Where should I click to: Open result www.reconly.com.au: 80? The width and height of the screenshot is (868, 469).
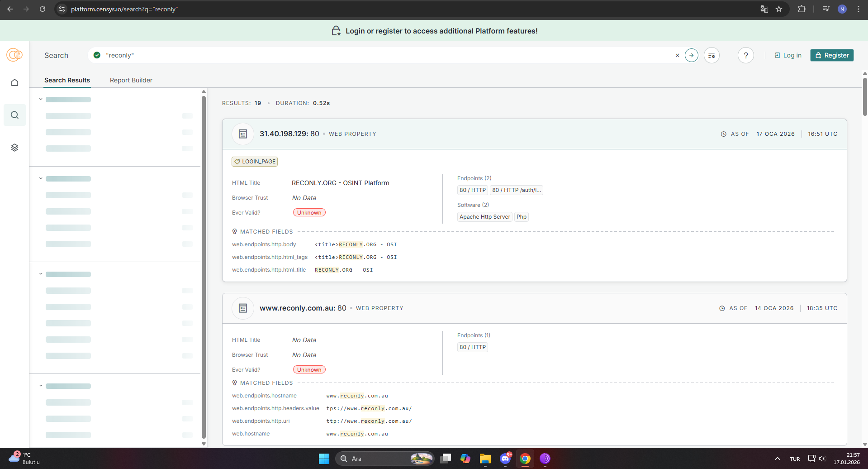coord(303,308)
